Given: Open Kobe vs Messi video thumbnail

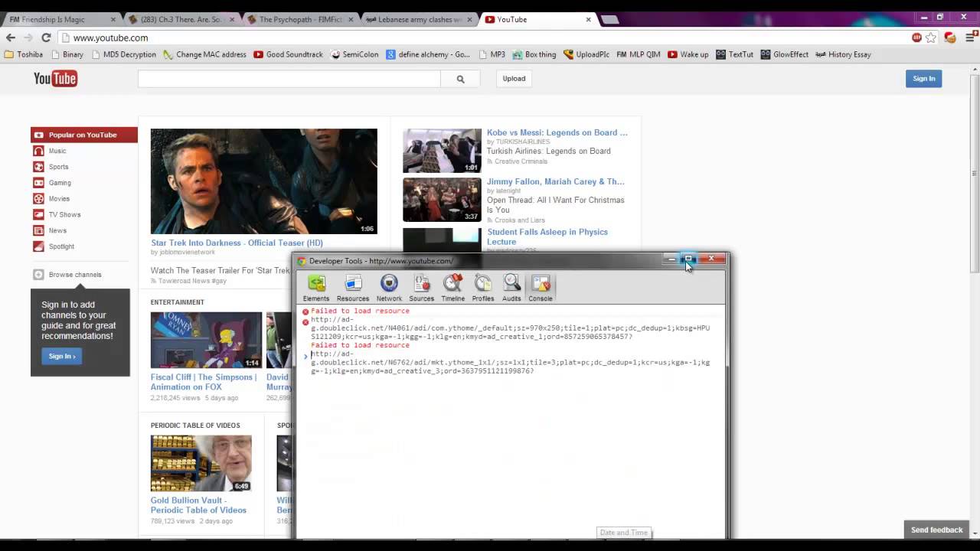Looking at the screenshot, I should (x=442, y=151).
